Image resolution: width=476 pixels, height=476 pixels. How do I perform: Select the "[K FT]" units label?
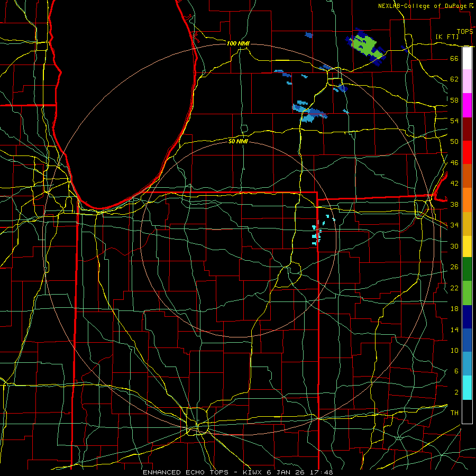[x=447, y=36]
